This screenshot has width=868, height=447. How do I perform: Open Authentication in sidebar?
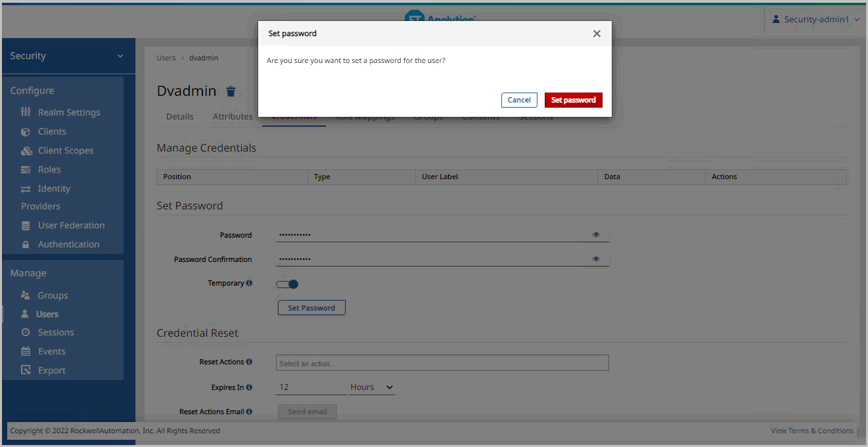pos(68,244)
